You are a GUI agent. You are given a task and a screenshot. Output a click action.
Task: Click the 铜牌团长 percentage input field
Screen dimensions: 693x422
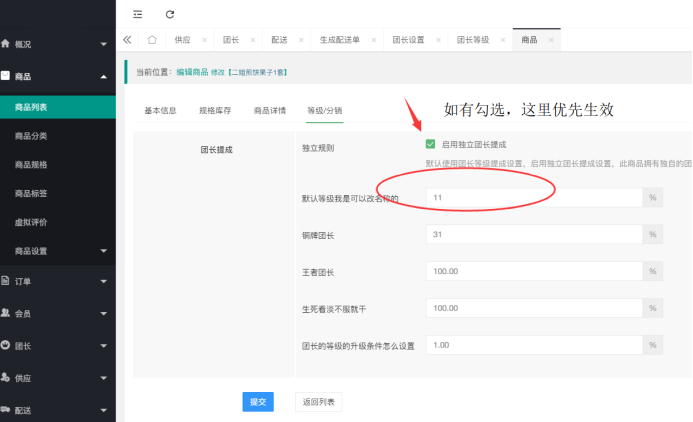point(533,235)
